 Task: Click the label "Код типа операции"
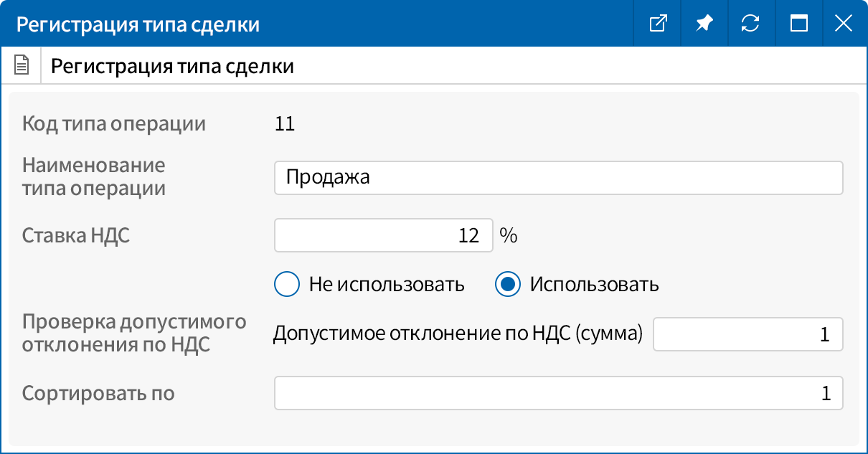click(x=114, y=123)
